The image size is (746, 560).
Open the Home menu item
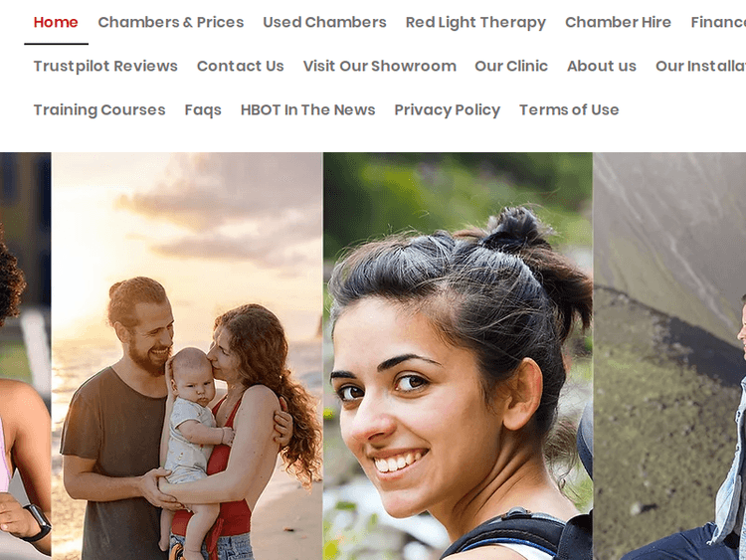tap(56, 22)
